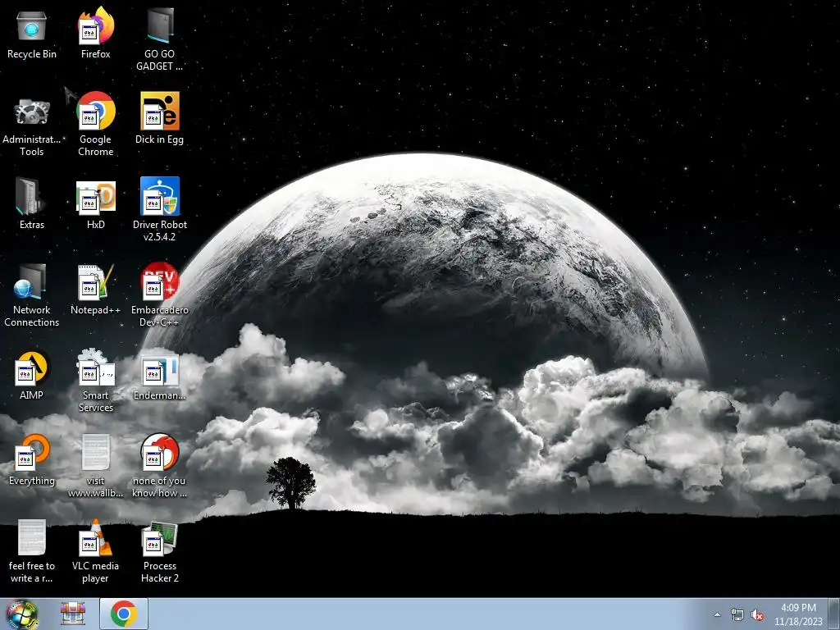
Task: Show hidden system tray icons
Action: 717,614
